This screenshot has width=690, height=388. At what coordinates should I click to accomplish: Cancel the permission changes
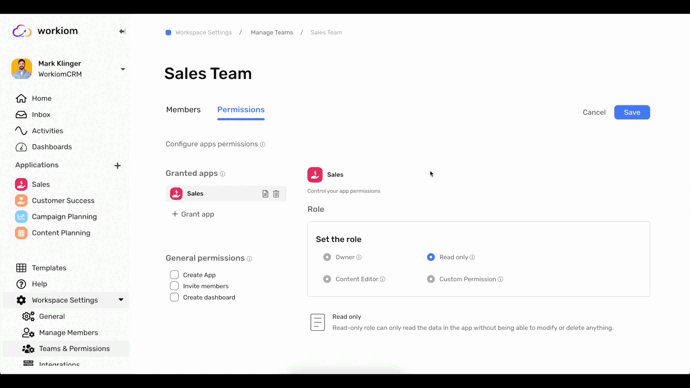coord(594,112)
